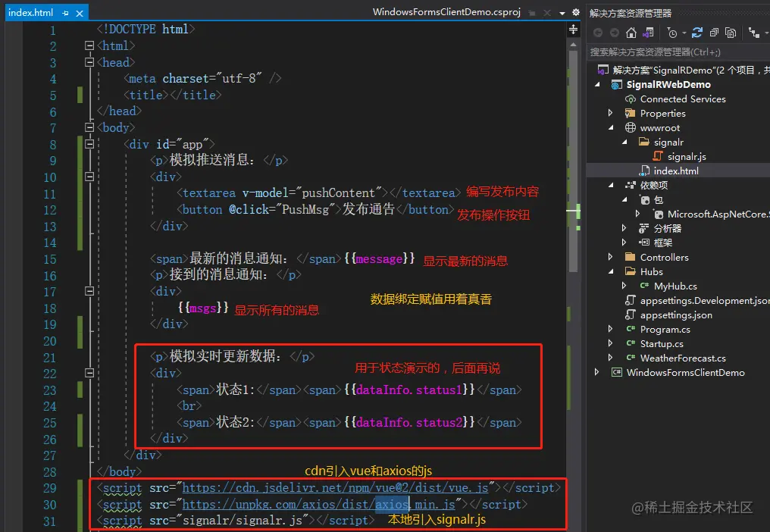This screenshot has height=532, width=770.
Task: Click the Refresh icon in Solution Explorer toolbar
Action: tap(698, 33)
